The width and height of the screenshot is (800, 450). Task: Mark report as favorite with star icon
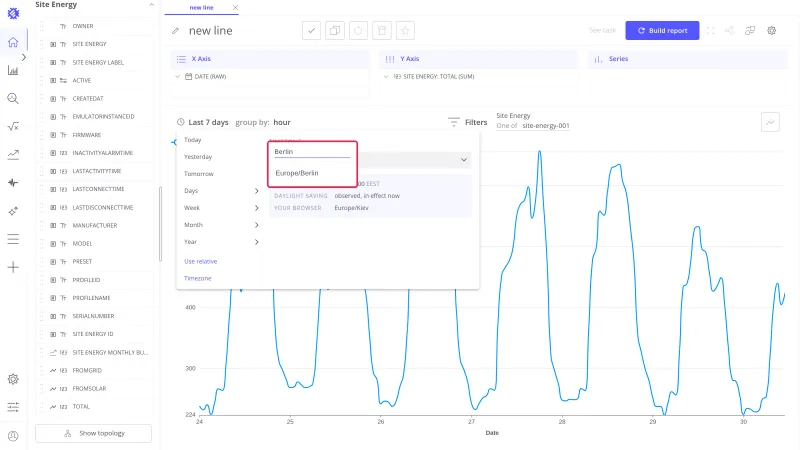click(x=405, y=31)
